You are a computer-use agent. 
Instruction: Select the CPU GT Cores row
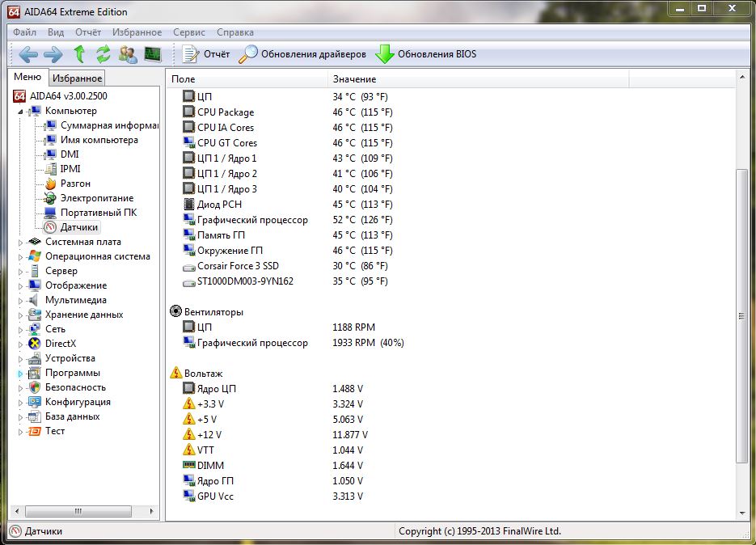click(287, 143)
